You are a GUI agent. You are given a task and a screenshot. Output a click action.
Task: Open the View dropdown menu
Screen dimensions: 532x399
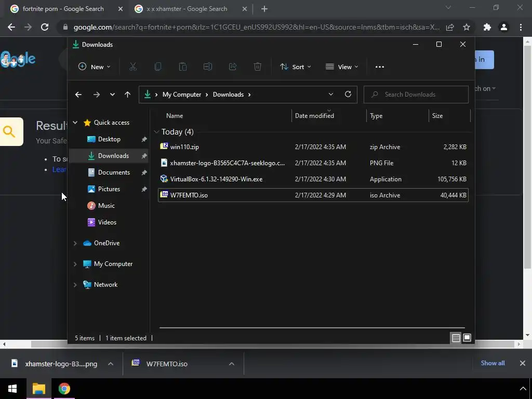tap(342, 67)
